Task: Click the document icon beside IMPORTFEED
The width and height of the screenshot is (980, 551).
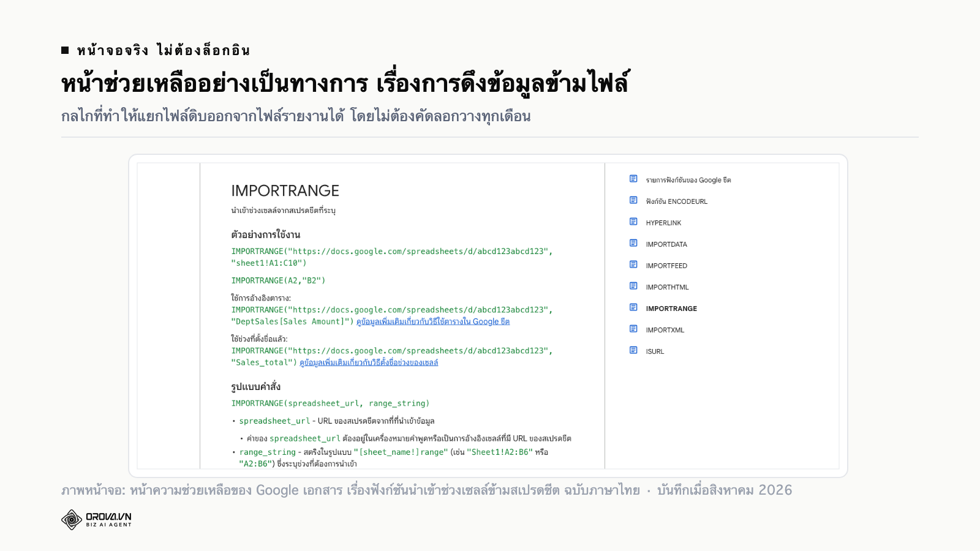Action: coord(633,264)
